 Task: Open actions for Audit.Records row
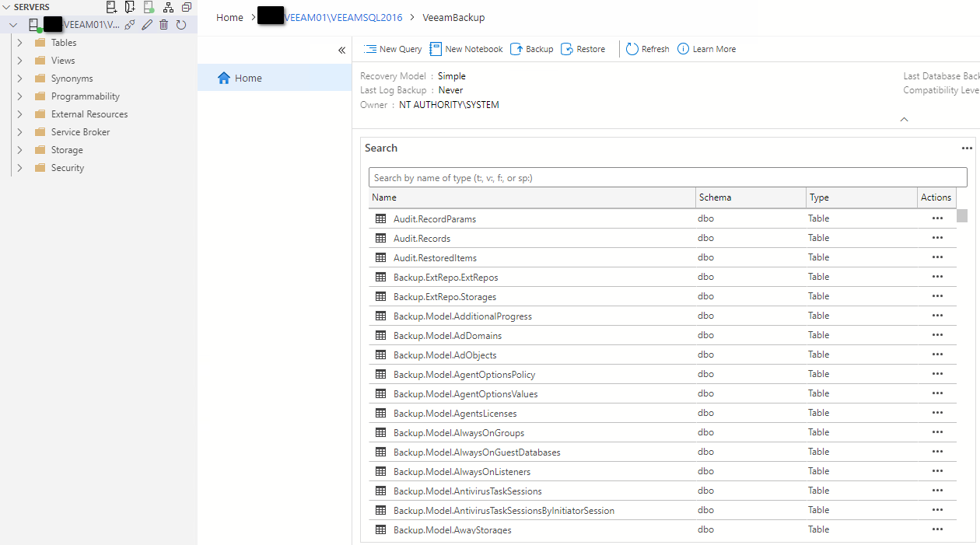937,238
